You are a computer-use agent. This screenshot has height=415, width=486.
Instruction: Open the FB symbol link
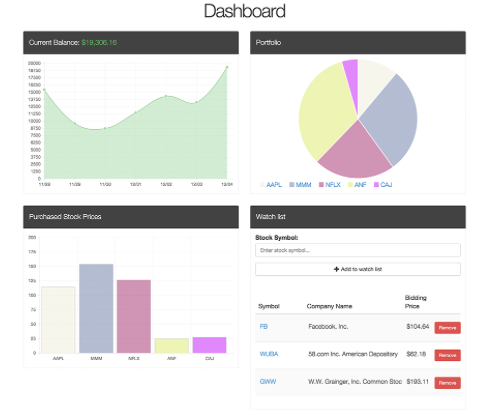264,327
